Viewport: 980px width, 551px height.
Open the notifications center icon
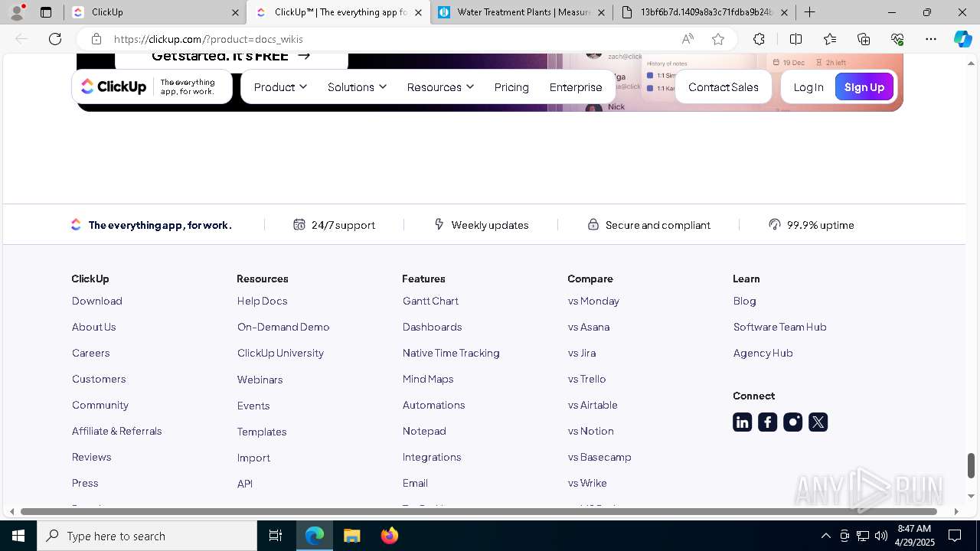pyautogui.click(x=955, y=536)
